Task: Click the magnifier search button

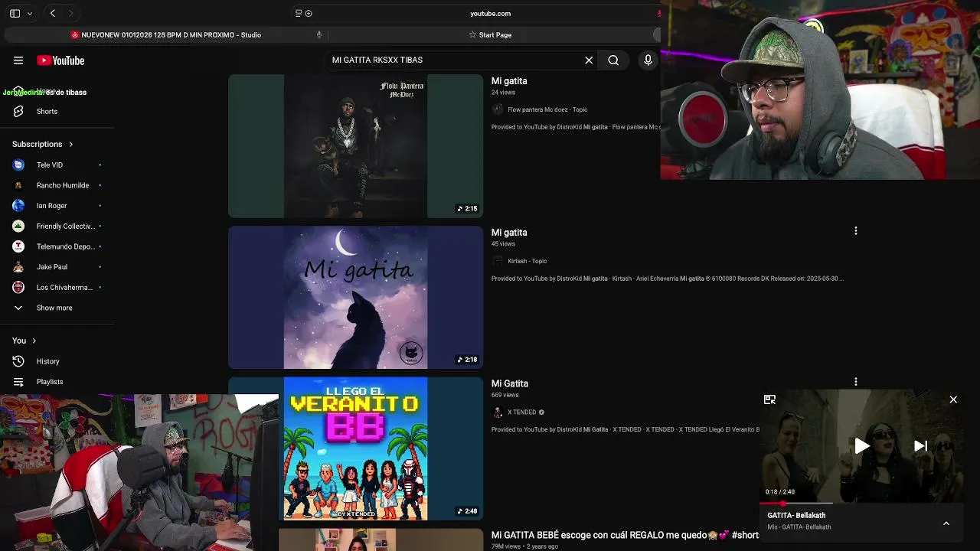Action: coord(613,60)
